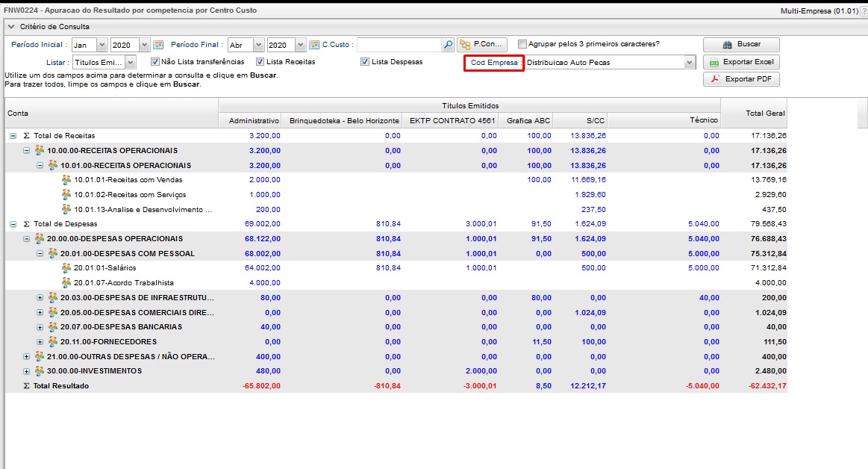This screenshot has height=469, width=868.
Task: Uncheck Não Lista transferências checkbox
Action: (x=155, y=62)
